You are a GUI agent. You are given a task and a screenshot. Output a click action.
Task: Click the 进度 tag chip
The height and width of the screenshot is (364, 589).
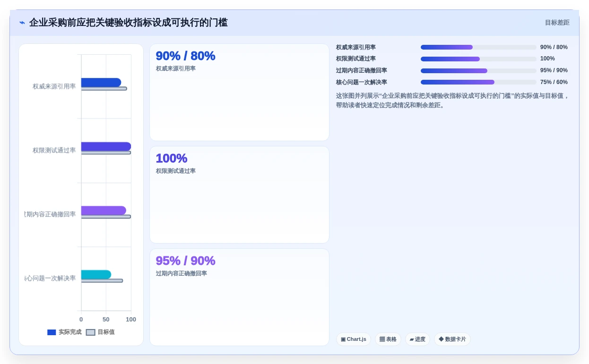417,339
